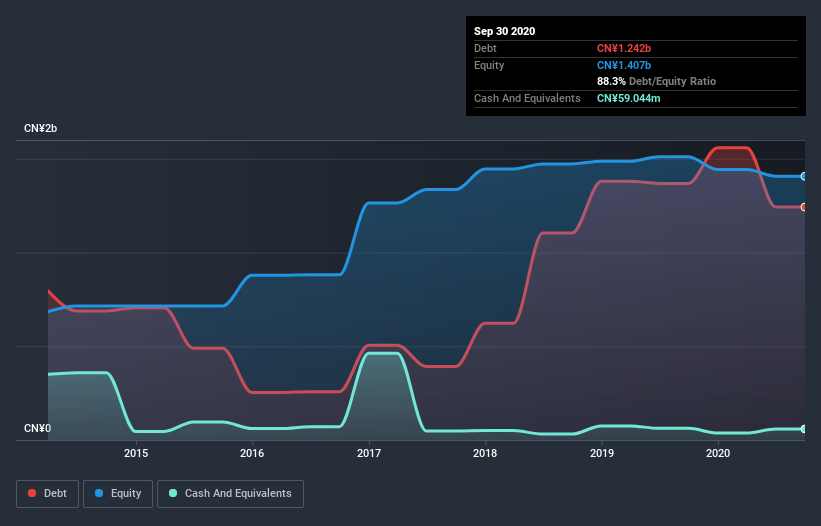
Task: Click the 2019 x-axis label
Action: pos(602,453)
